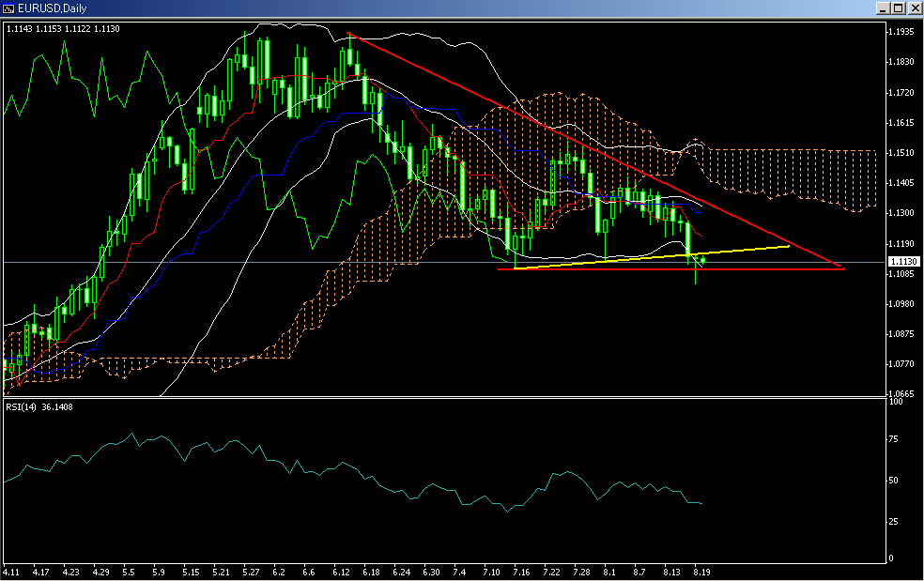Viewport: 924px width, 581px height.
Task: Click the 8.7 date label
Action: click(x=639, y=573)
